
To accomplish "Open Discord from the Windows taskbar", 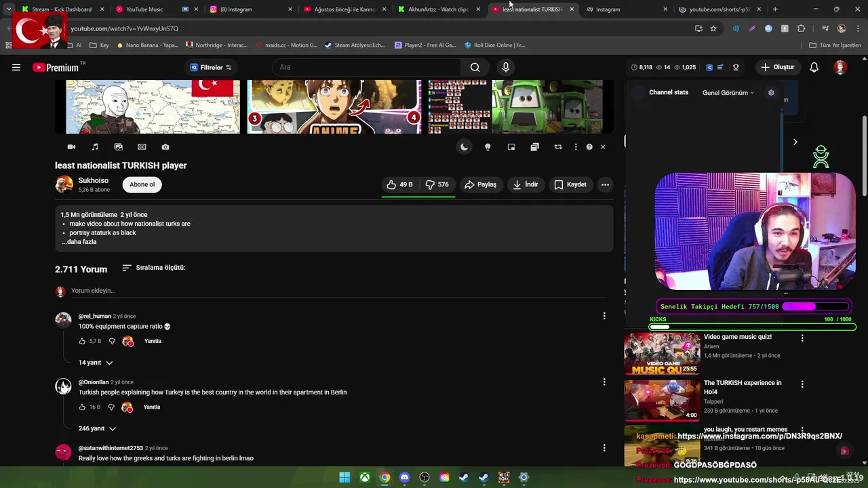I will 405,477.
